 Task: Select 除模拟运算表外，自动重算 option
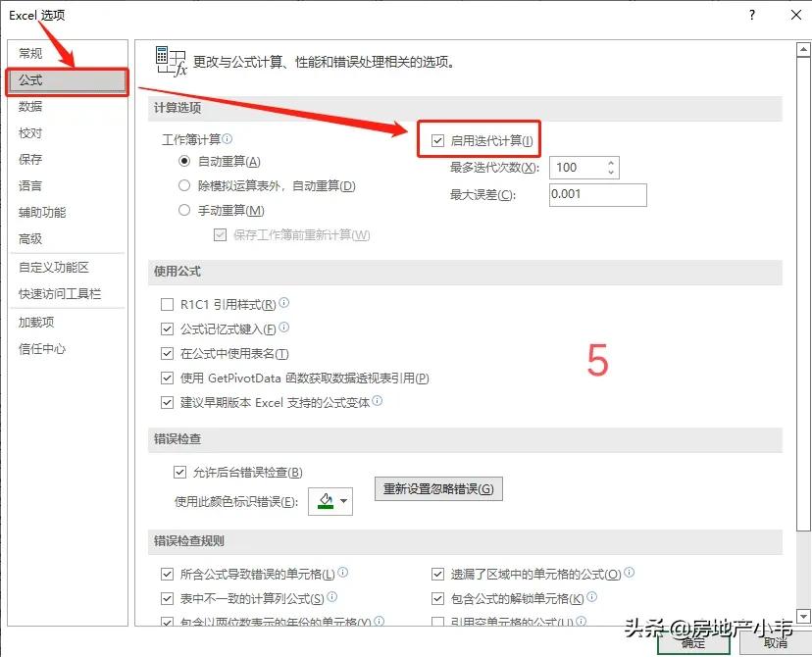pos(183,185)
